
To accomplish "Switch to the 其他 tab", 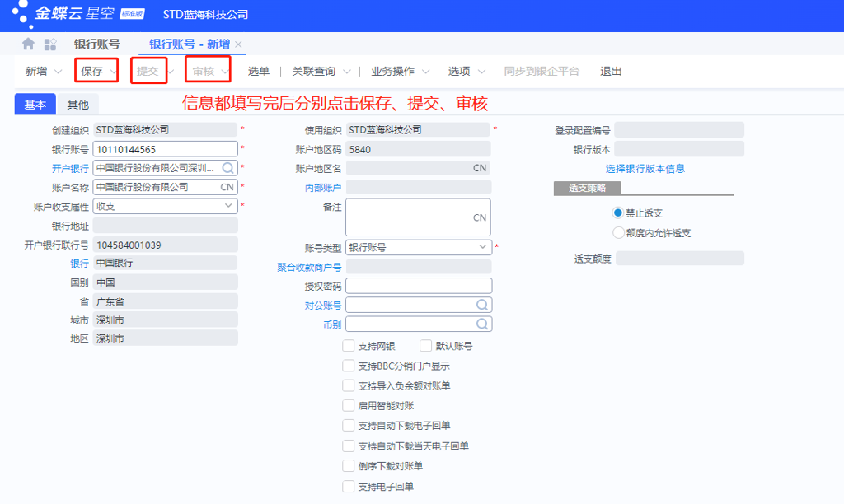I will tap(77, 105).
